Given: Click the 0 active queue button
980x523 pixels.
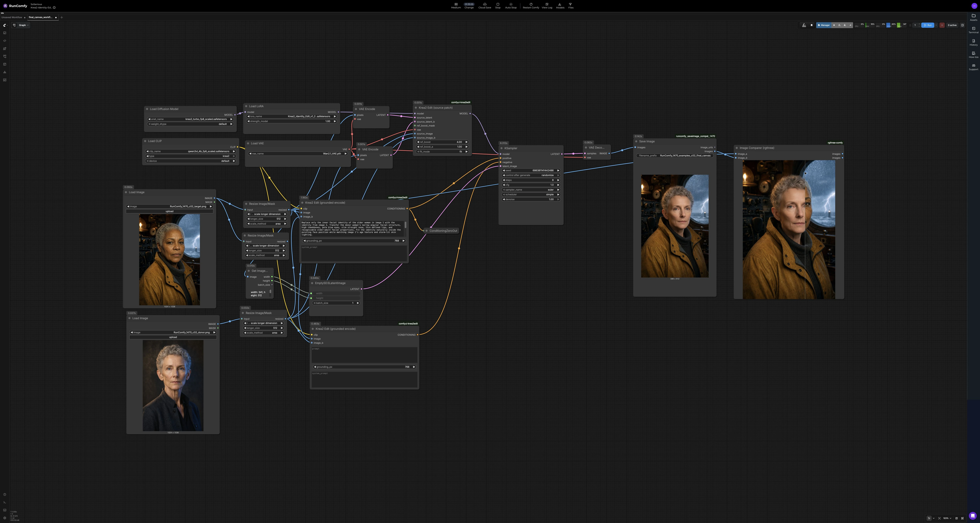Looking at the screenshot, I should (952, 25).
